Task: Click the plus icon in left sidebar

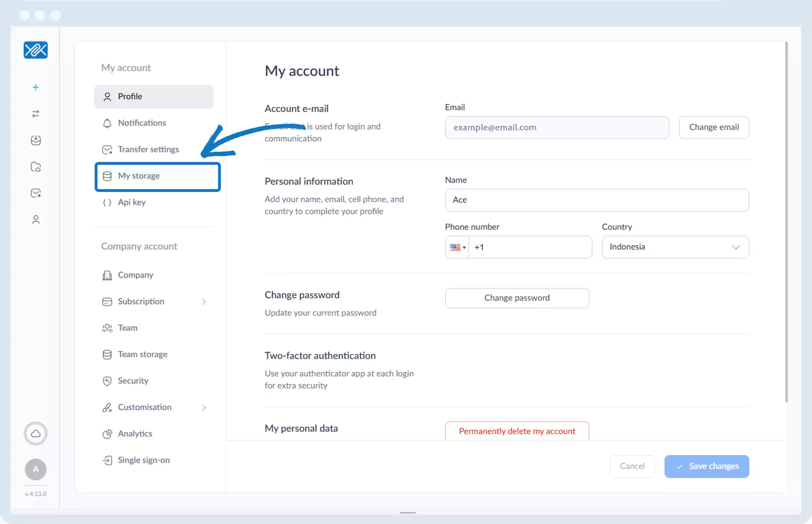Action: (x=36, y=87)
